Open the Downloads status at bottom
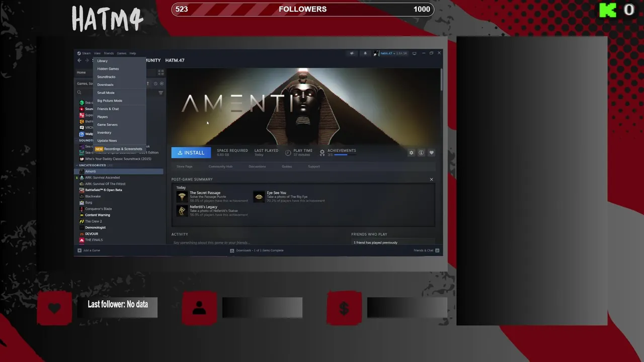The image size is (644, 362). click(x=257, y=250)
